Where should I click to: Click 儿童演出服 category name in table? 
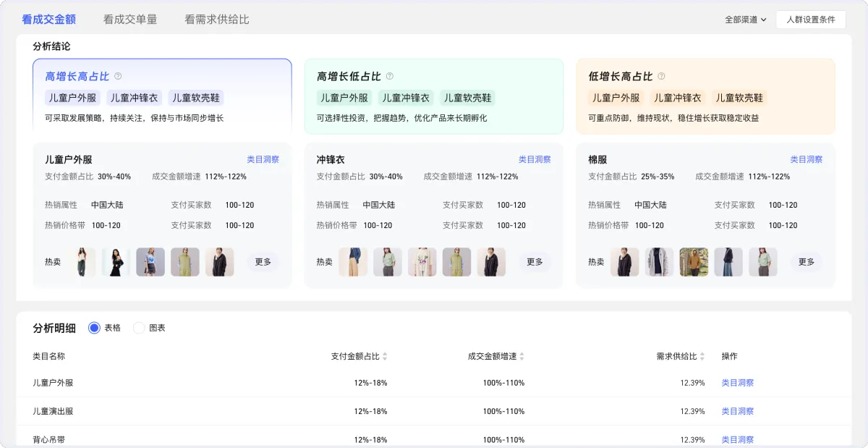(x=53, y=411)
